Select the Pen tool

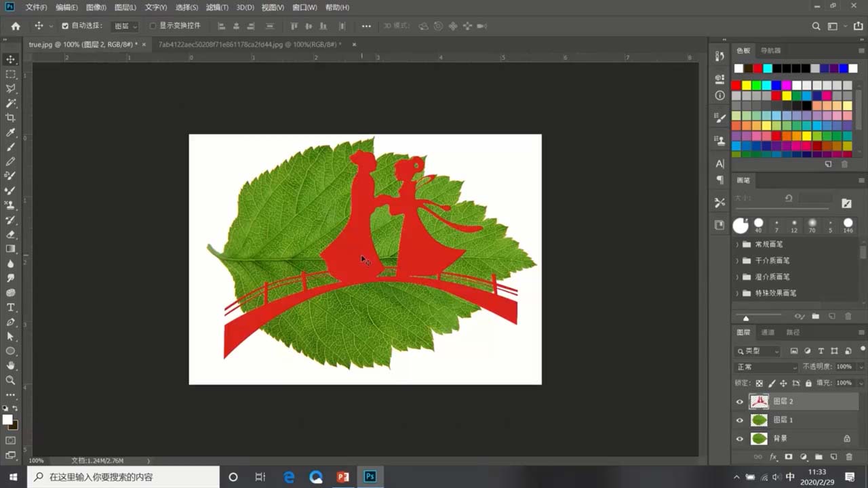(11, 322)
